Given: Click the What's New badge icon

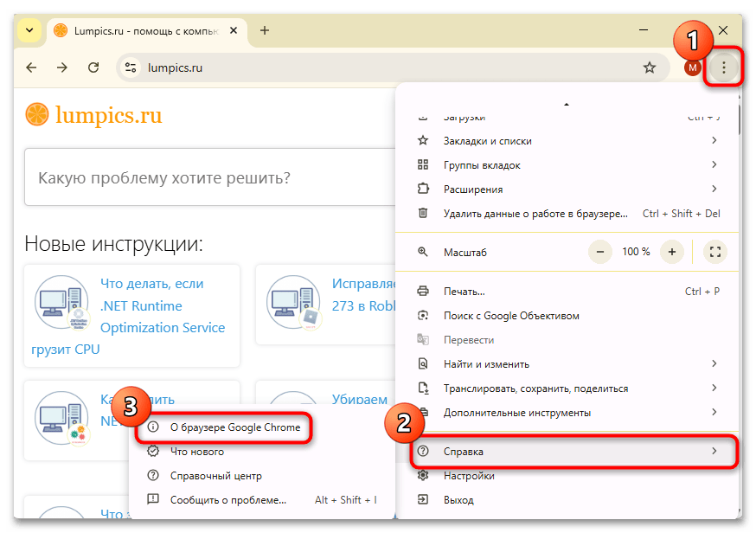Looking at the screenshot, I should (153, 451).
